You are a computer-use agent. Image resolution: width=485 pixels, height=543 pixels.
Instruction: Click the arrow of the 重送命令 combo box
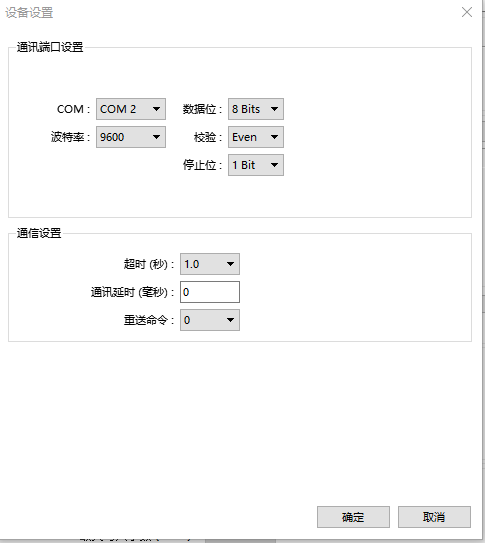coord(231,320)
